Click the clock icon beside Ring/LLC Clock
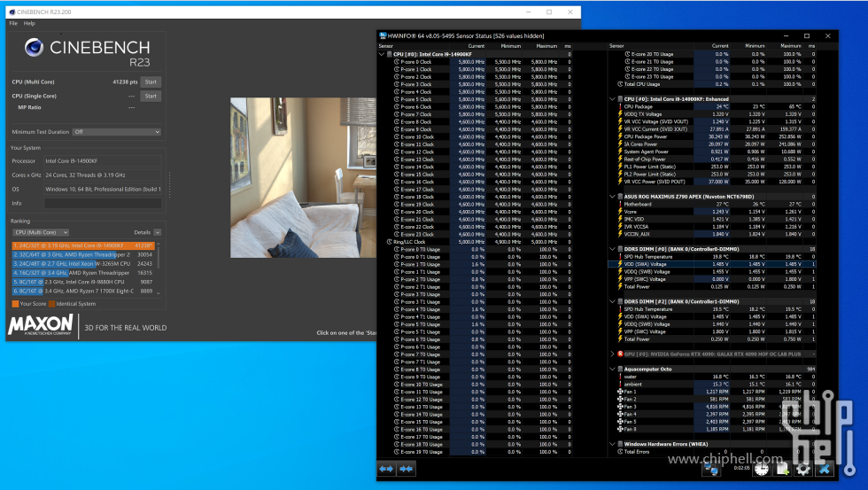868x490 pixels. 389,242
